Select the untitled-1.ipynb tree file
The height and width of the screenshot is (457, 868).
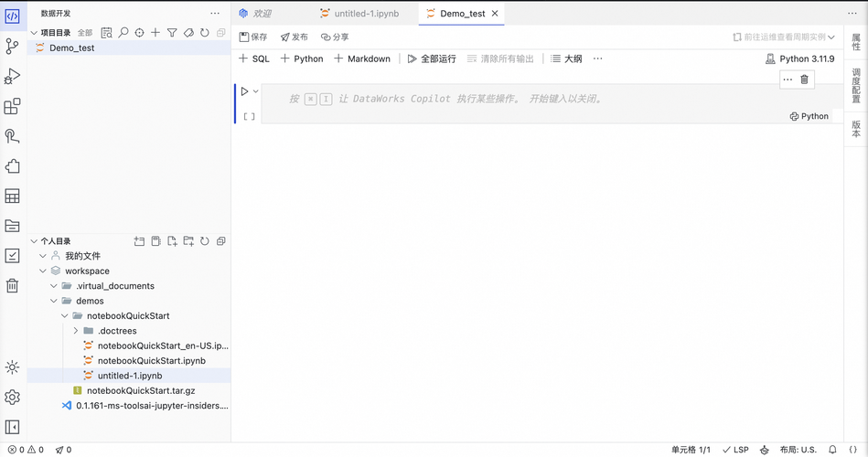point(129,375)
